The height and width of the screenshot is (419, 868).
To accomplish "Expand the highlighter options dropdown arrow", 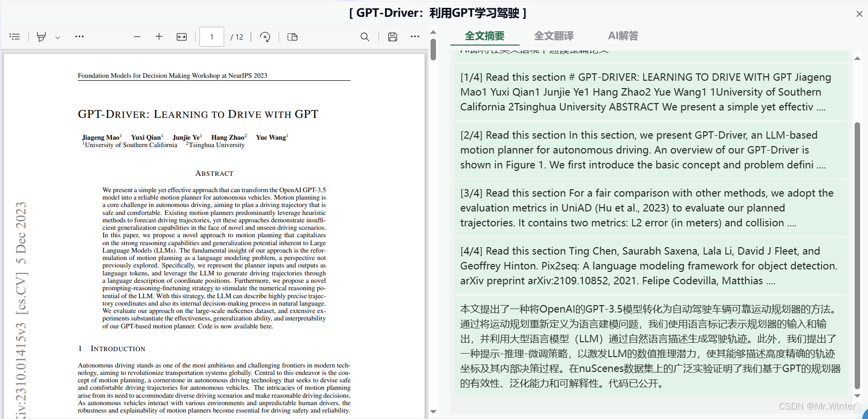I will [57, 37].
